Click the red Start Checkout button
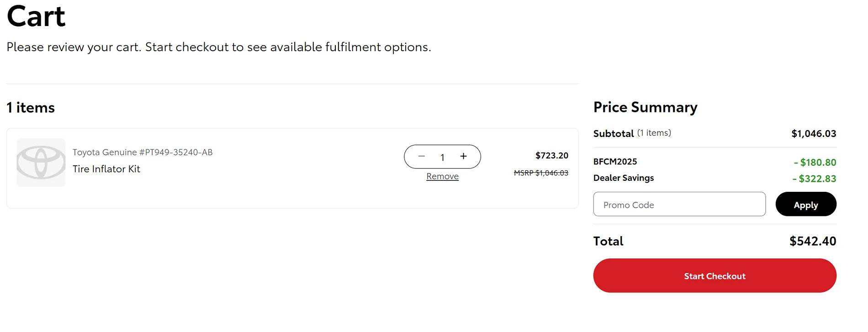 [715, 276]
